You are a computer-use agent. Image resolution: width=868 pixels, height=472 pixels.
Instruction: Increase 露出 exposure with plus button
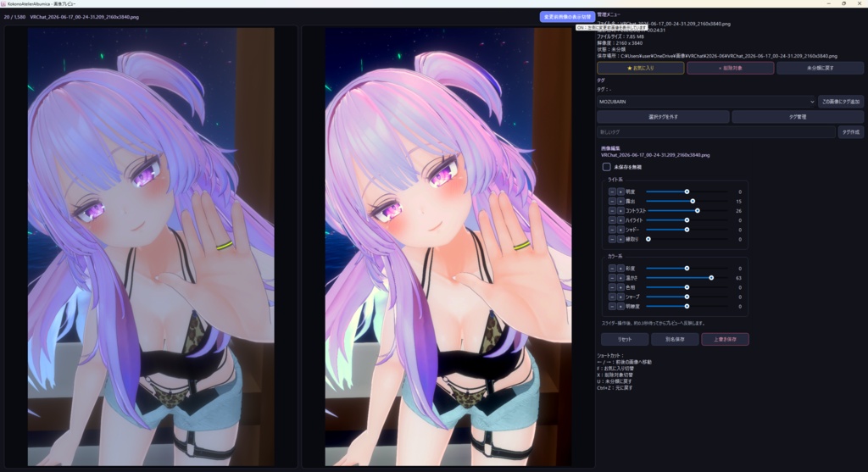click(620, 201)
